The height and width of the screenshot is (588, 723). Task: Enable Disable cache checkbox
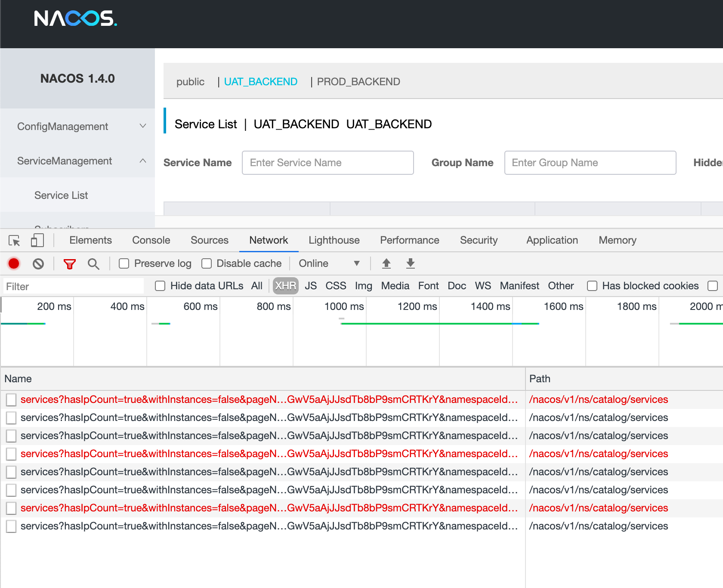[207, 263]
